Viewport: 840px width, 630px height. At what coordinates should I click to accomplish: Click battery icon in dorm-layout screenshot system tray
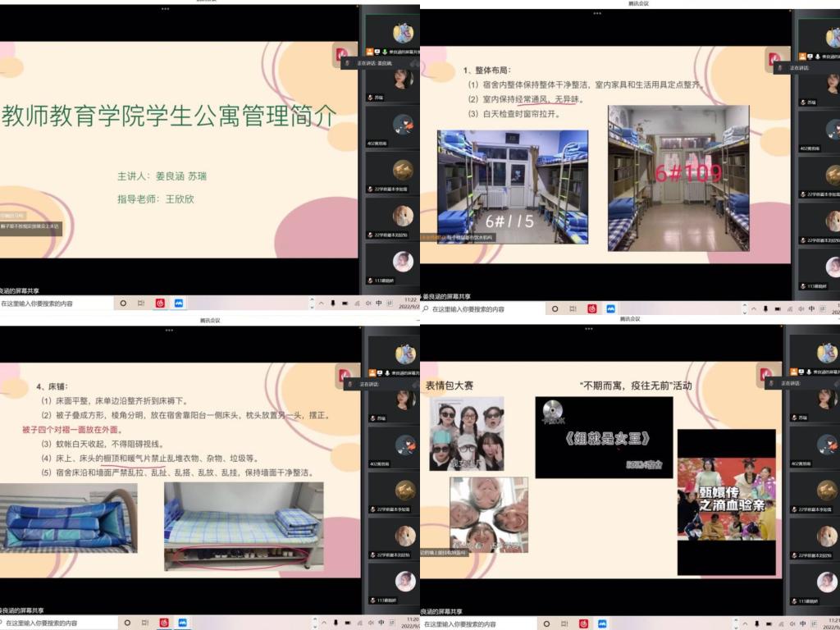coord(776,309)
